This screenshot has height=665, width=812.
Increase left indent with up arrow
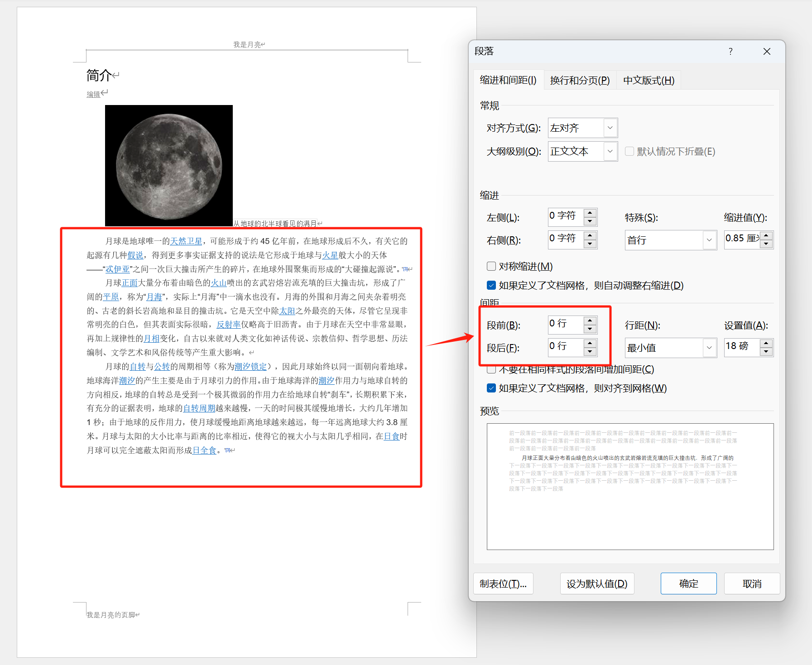pyautogui.click(x=590, y=213)
